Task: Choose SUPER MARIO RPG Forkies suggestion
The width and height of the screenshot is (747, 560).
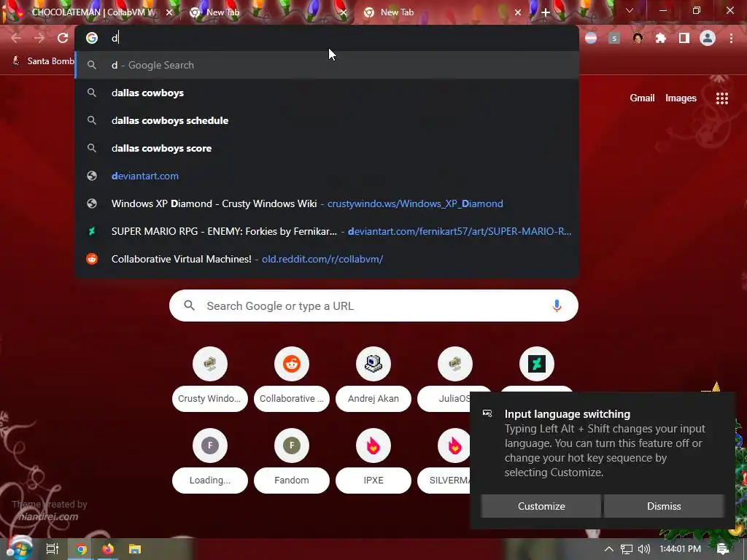Action: (x=327, y=231)
